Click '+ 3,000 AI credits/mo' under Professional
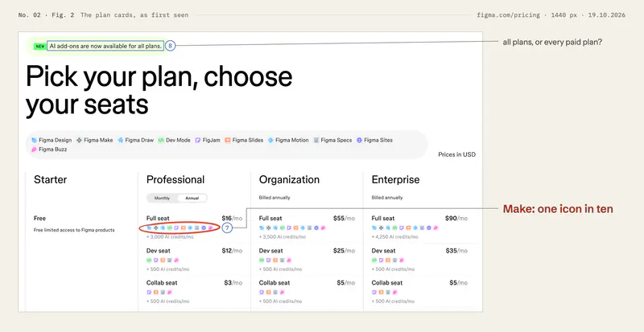The width and height of the screenshot is (644, 332). 170,237
